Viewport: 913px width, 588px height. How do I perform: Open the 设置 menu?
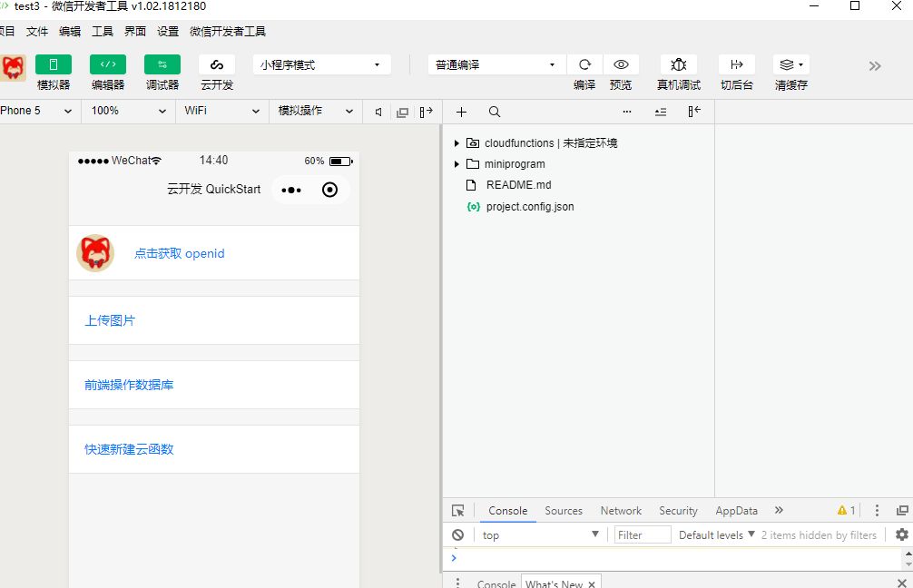168,32
